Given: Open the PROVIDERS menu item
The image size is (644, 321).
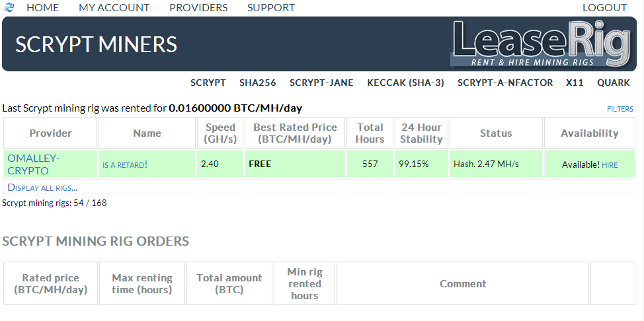Looking at the screenshot, I should [198, 8].
